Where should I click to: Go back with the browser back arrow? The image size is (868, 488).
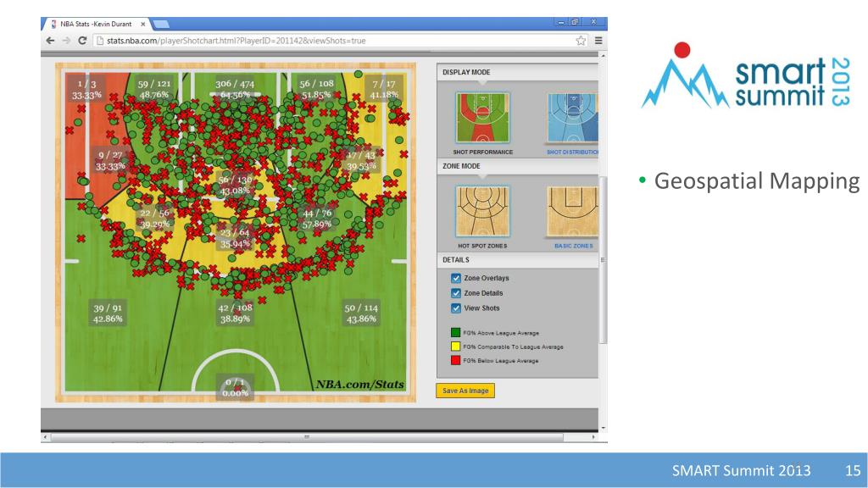point(50,41)
